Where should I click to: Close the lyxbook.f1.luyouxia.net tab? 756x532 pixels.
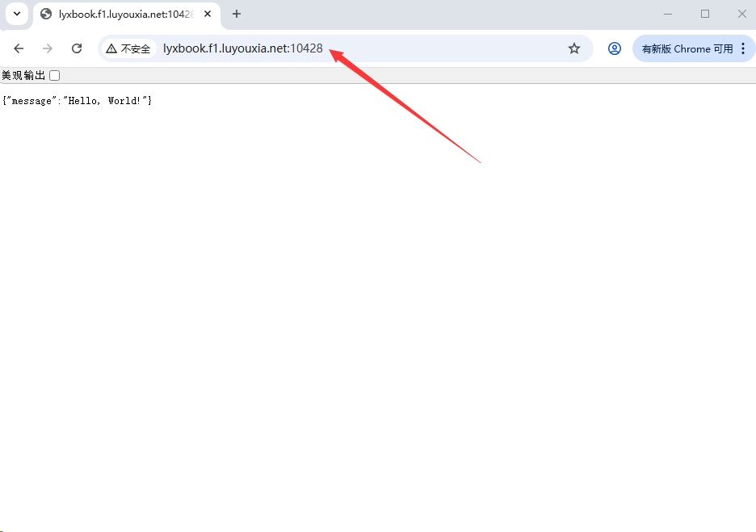[x=208, y=14]
